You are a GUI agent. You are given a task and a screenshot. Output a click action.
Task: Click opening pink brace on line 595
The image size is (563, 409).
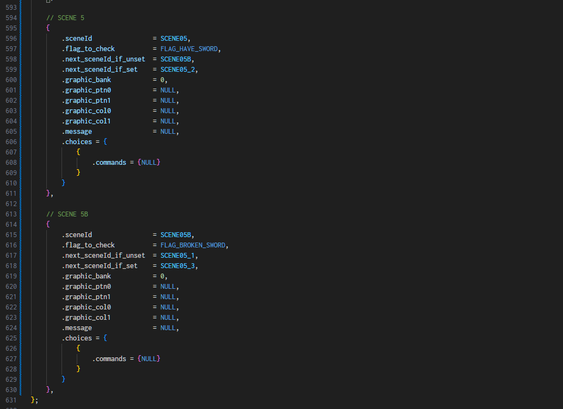point(48,28)
